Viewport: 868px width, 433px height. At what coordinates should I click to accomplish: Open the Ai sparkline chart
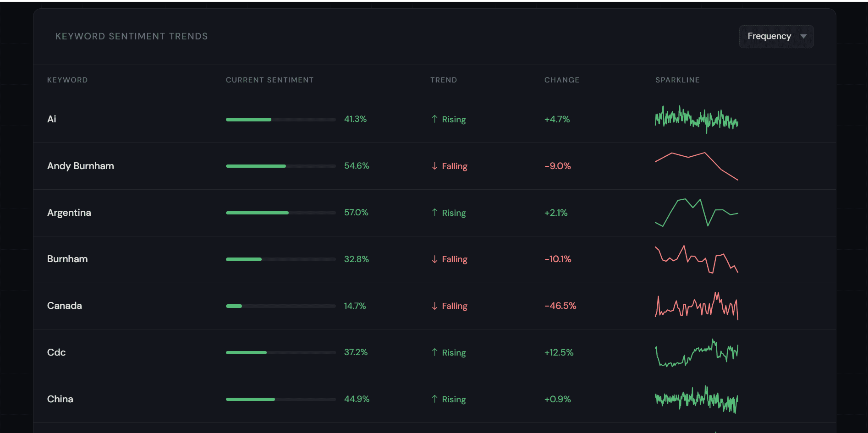(x=697, y=120)
